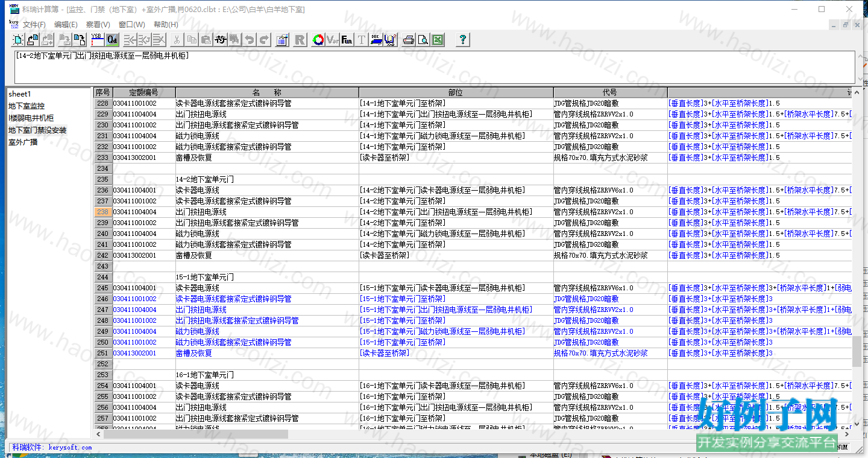Click the 部位 column header
Image resolution: width=868 pixels, height=458 pixels.
[x=456, y=92]
